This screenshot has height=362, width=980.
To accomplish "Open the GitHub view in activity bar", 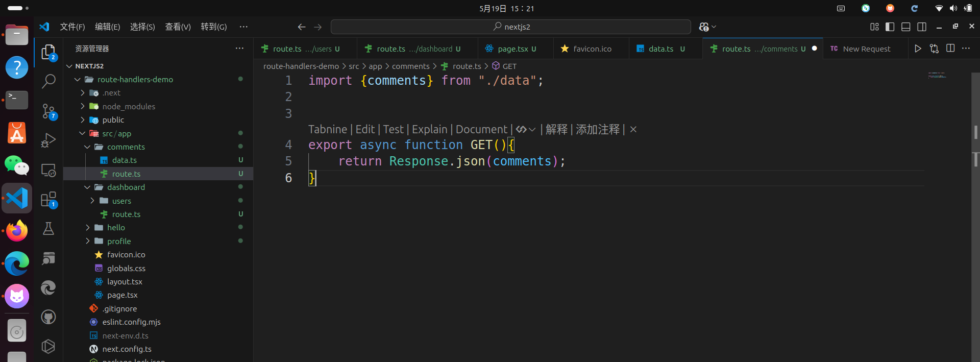I will [x=48, y=317].
